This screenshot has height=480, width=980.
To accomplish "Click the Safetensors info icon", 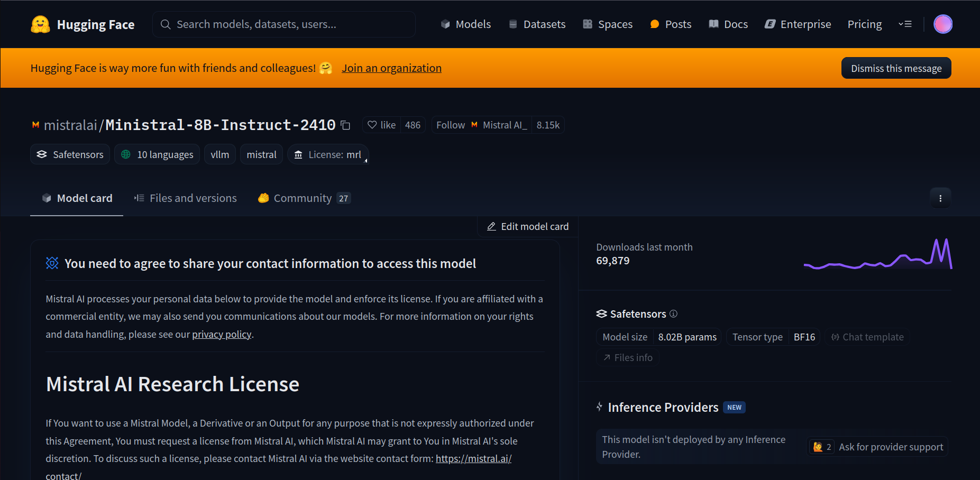I will (x=673, y=313).
